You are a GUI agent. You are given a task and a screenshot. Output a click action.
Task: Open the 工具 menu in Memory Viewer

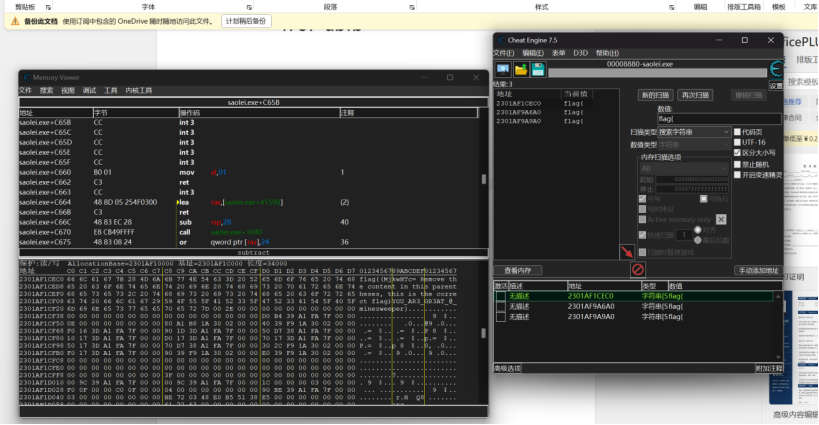[x=111, y=91]
